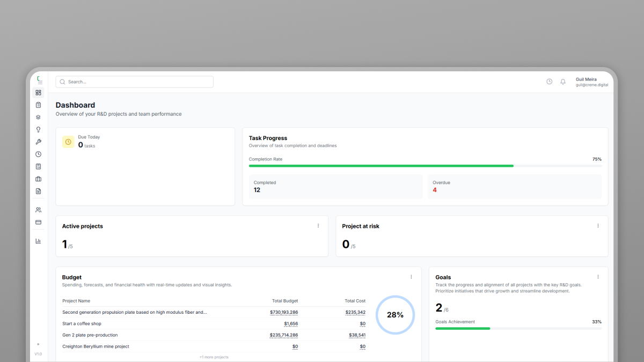Open the Guil Meira user profile

tap(591, 82)
